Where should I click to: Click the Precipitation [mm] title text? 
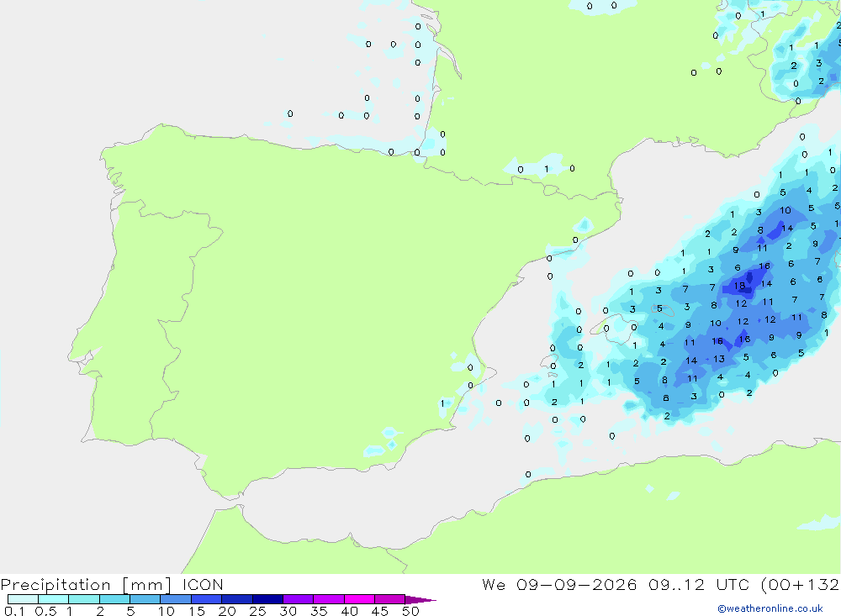tap(86, 585)
